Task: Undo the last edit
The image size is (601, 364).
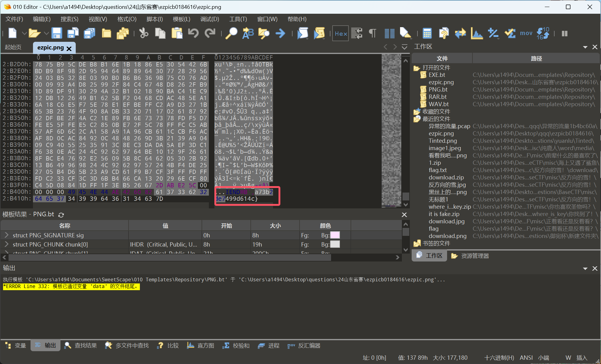Action: [x=193, y=33]
